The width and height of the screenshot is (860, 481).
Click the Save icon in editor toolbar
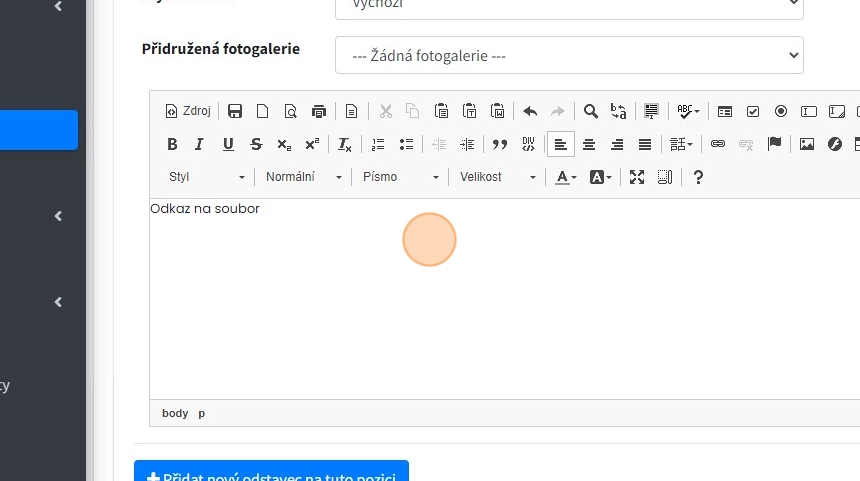click(x=235, y=111)
